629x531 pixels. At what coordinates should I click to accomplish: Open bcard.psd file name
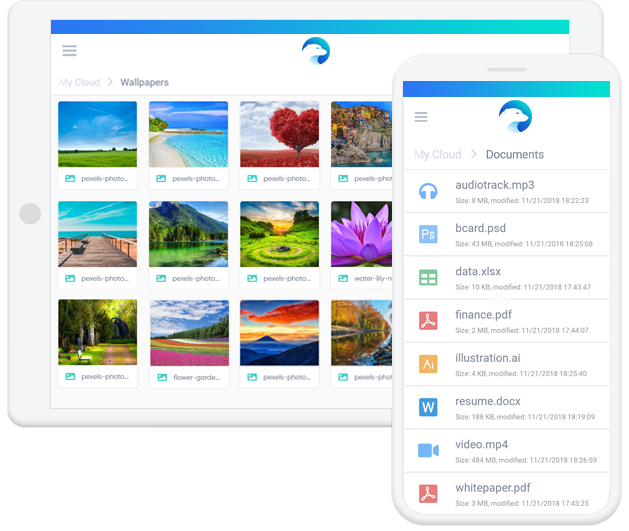pyautogui.click(x=481, y=228)
